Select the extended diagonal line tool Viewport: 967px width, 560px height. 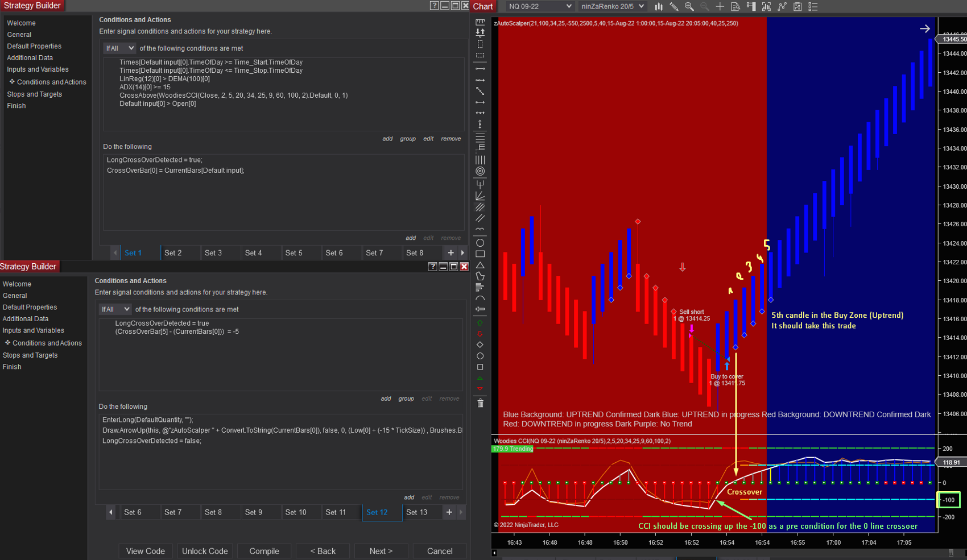click(480, 91)
